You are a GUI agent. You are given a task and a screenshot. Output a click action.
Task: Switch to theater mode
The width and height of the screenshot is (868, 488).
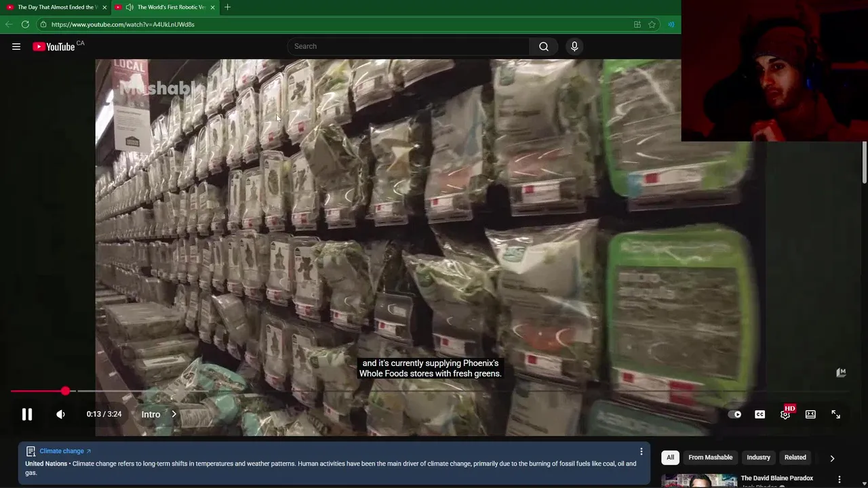click(x=810, y=414)
